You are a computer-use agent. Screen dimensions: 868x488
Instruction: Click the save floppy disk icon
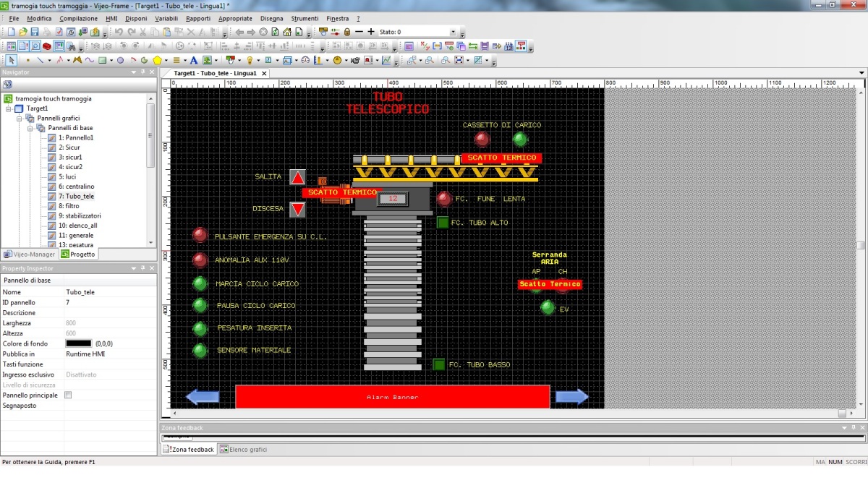34,32
